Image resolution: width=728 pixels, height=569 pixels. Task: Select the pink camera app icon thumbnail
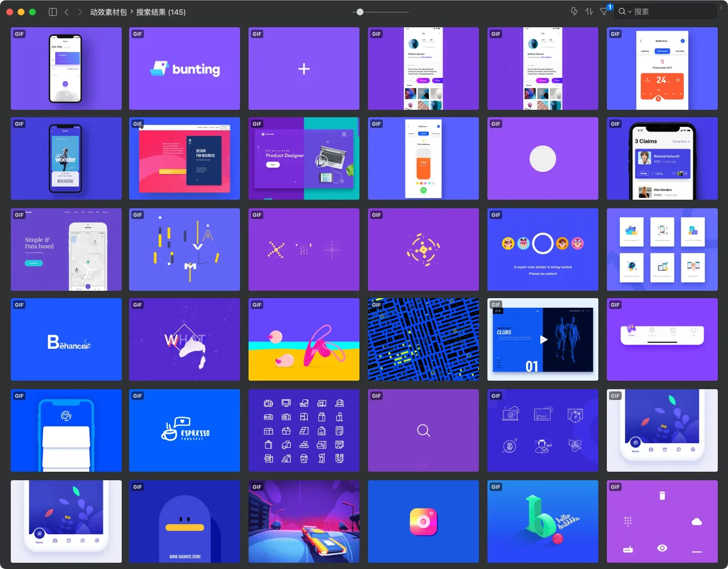(423, 522)
